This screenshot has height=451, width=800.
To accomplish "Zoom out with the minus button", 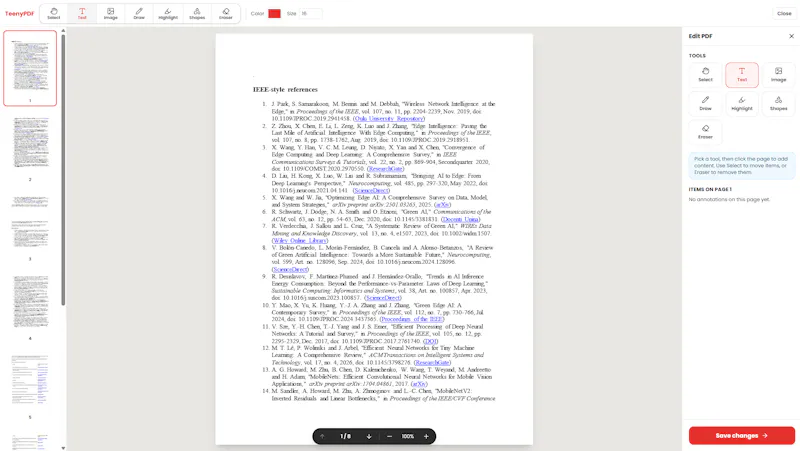I will click(389, 436).
